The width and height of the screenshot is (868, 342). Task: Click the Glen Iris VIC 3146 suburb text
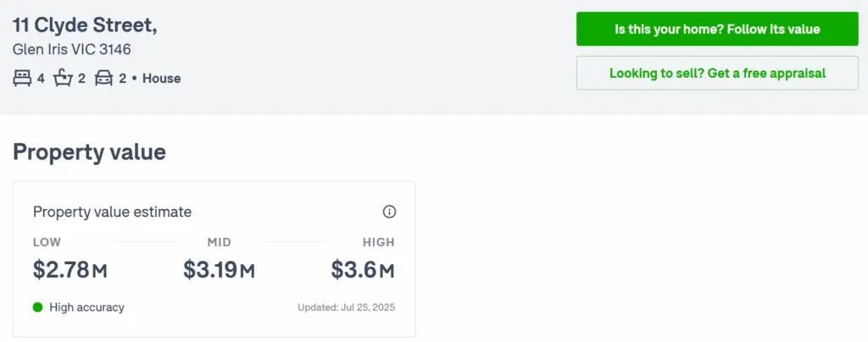[x=71, y=50]
